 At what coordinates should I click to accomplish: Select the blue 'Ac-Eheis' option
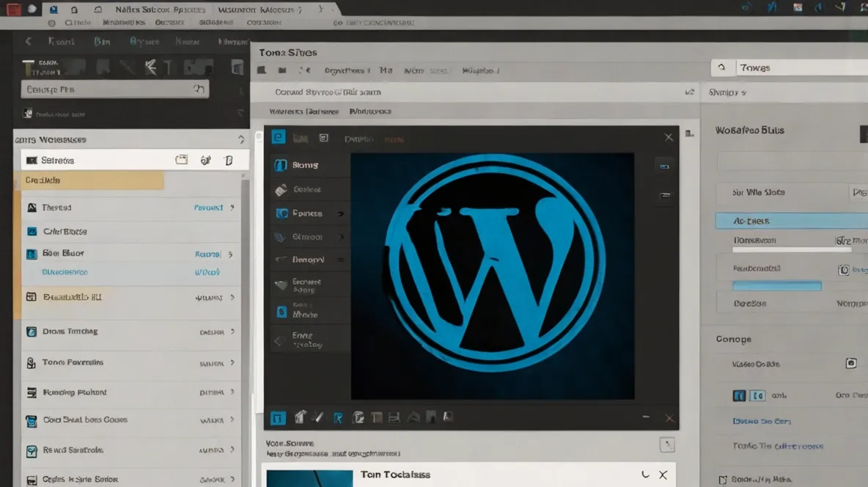coord(792,221)
